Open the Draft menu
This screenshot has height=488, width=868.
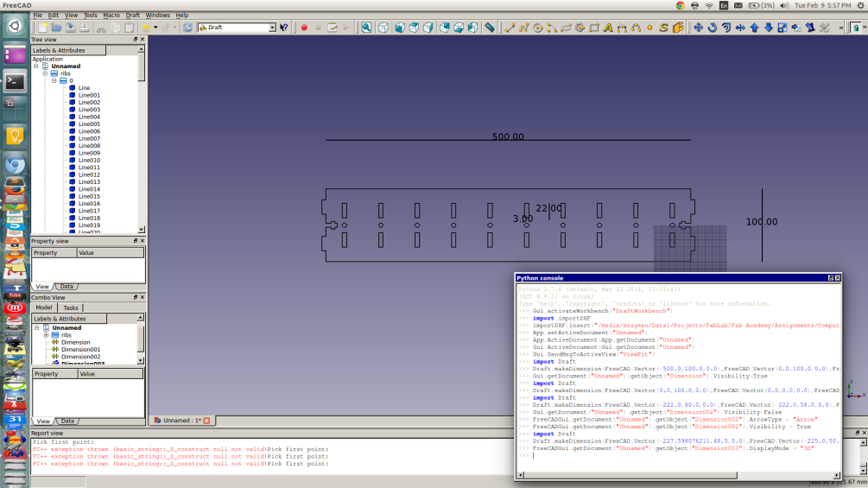tap(133, 16)
